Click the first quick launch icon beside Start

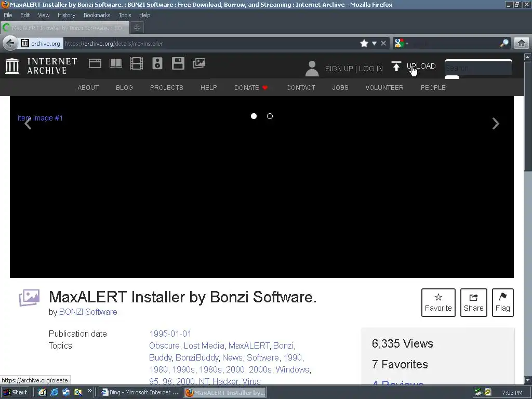click(x=43, y=392)
